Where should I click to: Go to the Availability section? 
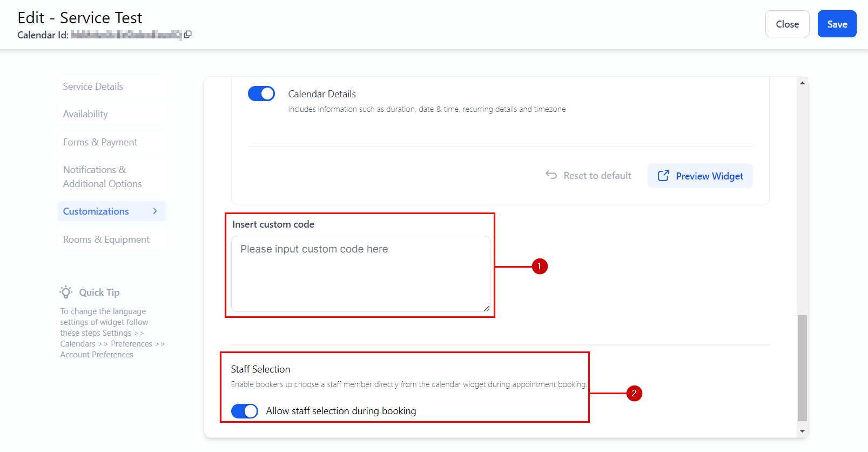tap(85, 114)
